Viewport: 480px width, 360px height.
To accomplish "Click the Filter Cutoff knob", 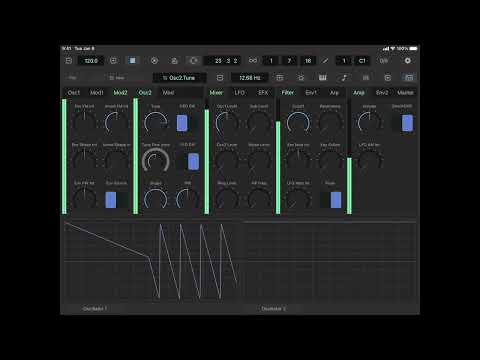I will pyautogui.click(x=298, y=123).
